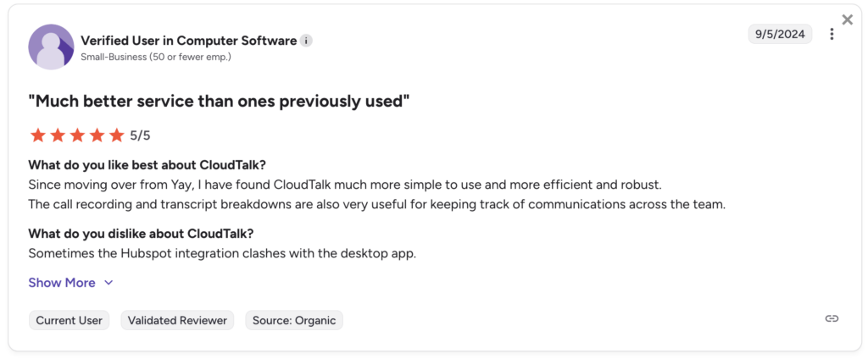
Task: Click Verified User in Computer Software name
Action: coord(188,41)
